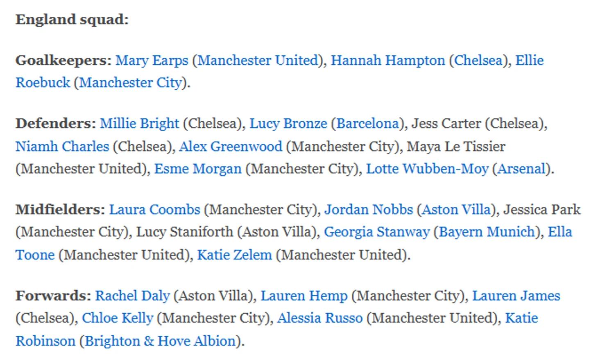The image size is (598, 364).
Task: Open the Georgia Stanway link
Action: pos(377,232)
